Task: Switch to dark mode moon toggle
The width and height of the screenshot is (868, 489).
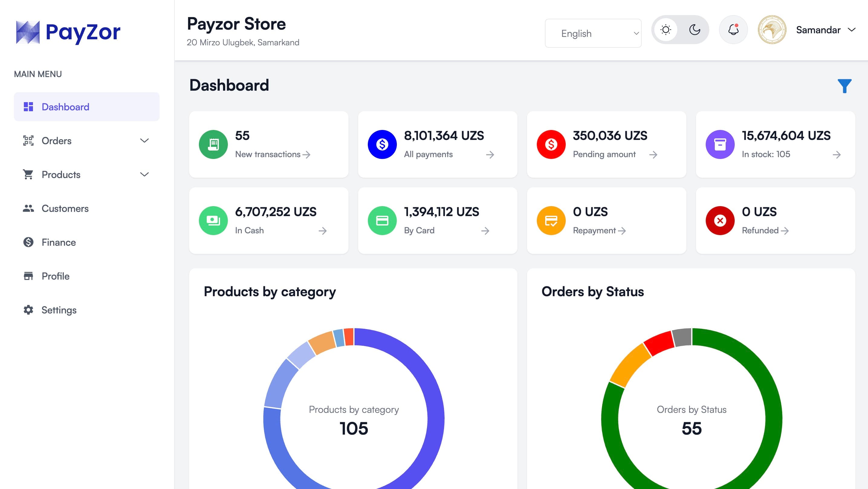Action: point(695,30)
